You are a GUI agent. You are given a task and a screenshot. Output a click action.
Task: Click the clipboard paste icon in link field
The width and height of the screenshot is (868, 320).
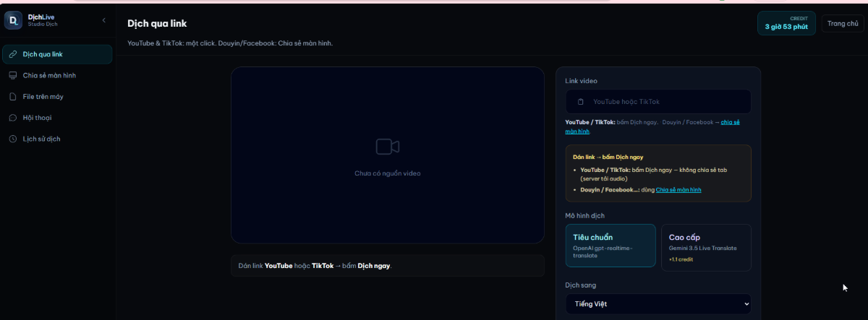click(x=580, y=102)
